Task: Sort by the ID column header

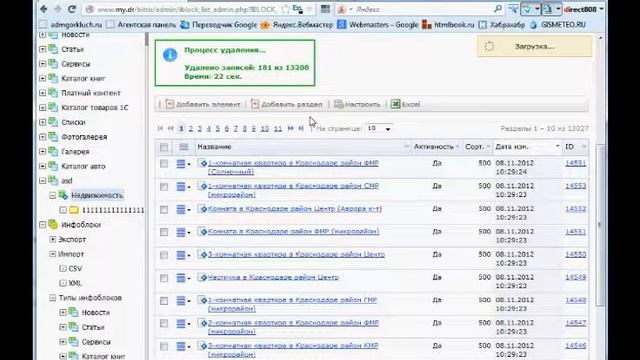Action: point(575,147)
